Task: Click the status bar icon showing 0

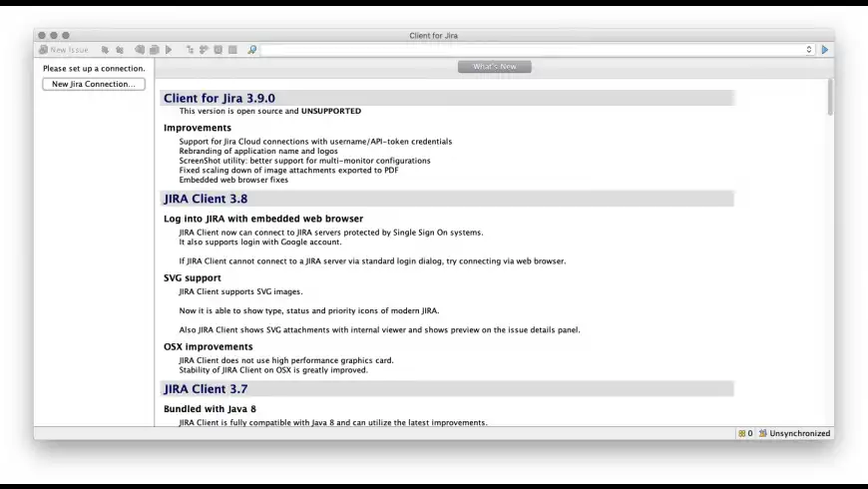Action: point(745,433)
